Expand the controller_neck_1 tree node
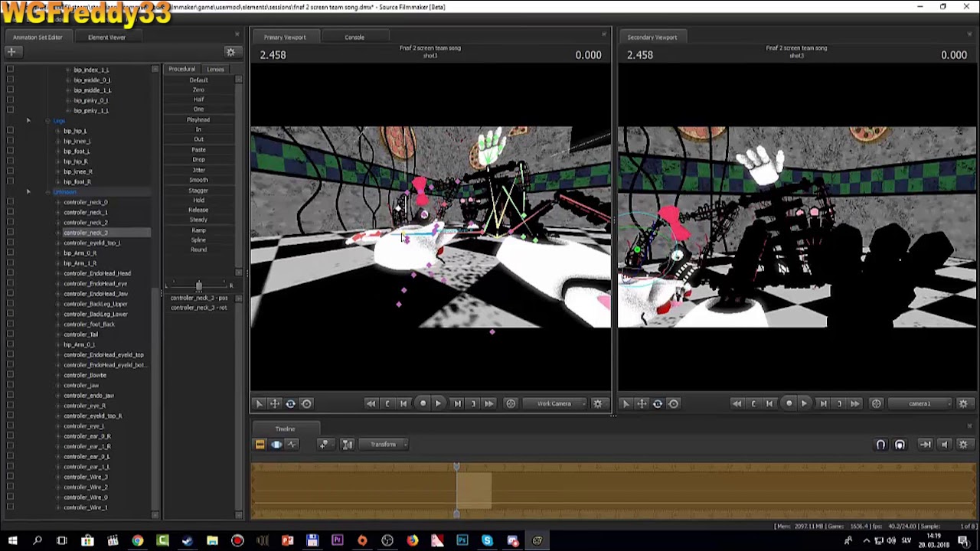980x551 pixels. tap(58, 213)
